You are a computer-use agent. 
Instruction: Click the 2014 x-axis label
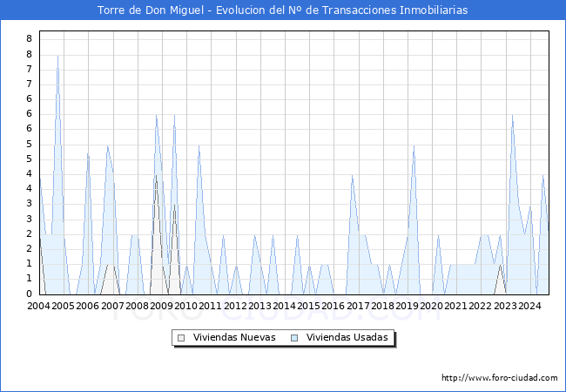[x=284, y=306]
